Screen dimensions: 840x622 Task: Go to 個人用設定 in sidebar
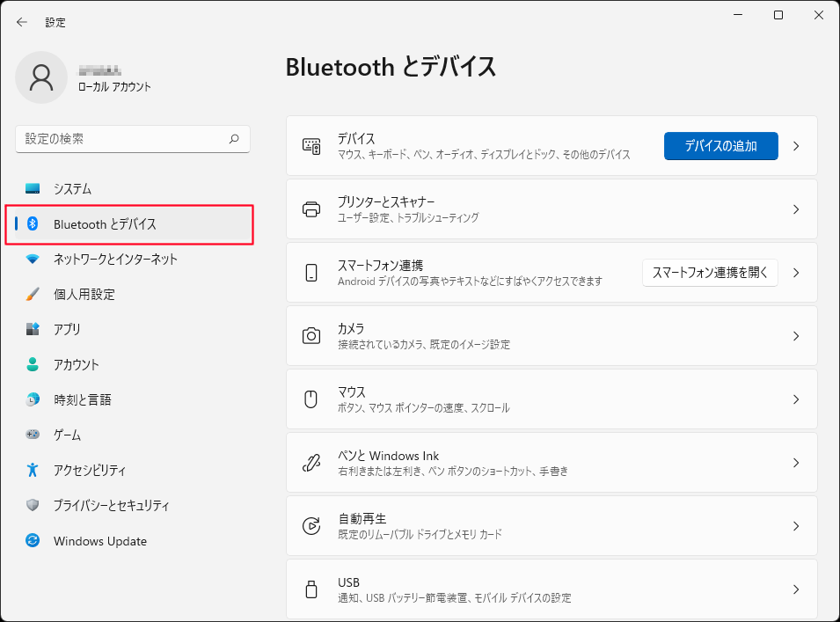tap(84, 294)
